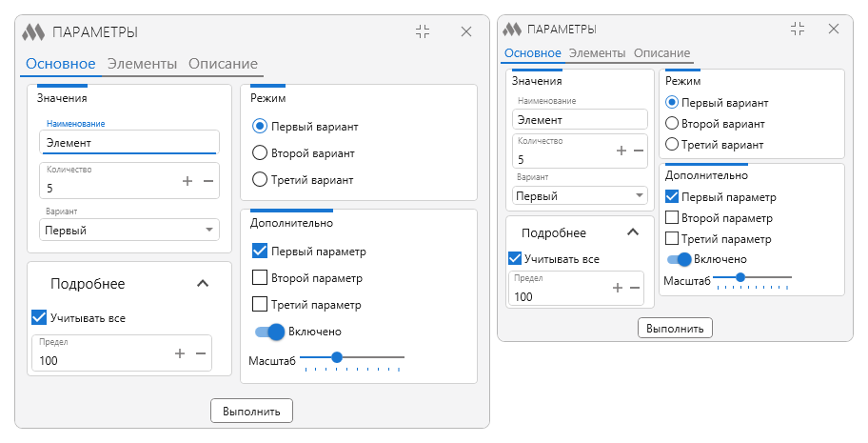Collapse the Подробнее section in the left dialog
Image resolution: width=868 pixels, height=443 pixels.
[203, 283]
